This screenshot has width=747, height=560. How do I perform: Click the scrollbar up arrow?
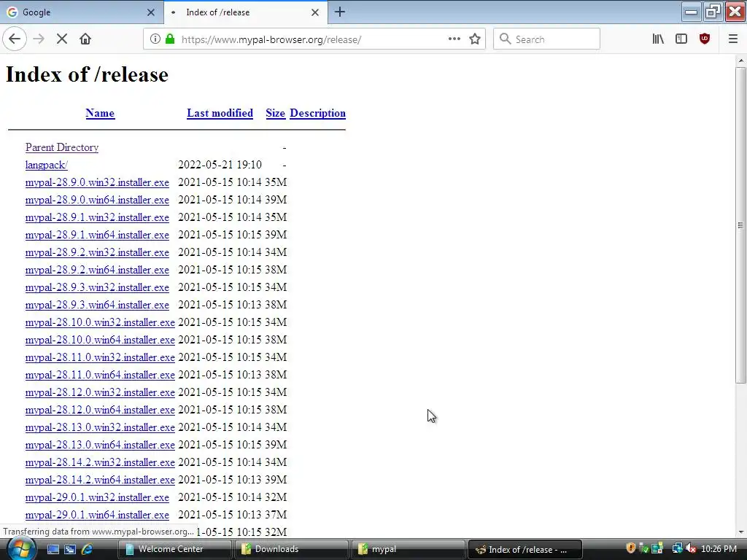coord(740,61)
